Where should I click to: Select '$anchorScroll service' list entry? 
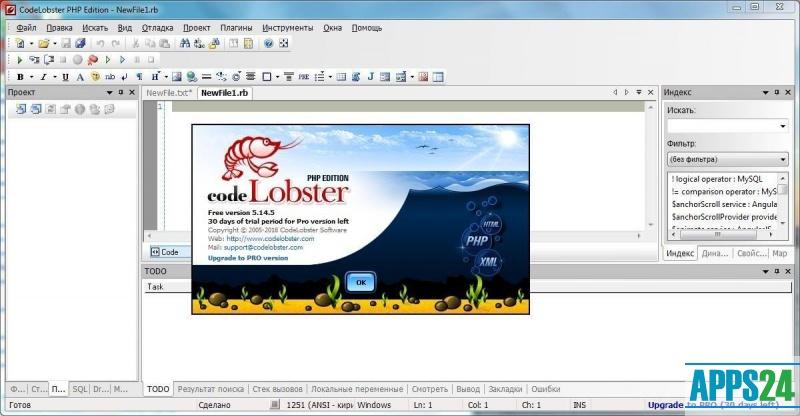click(724, 204)
